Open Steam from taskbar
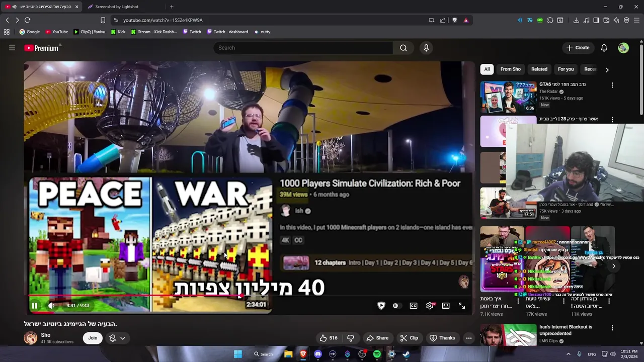 (406, 354)
